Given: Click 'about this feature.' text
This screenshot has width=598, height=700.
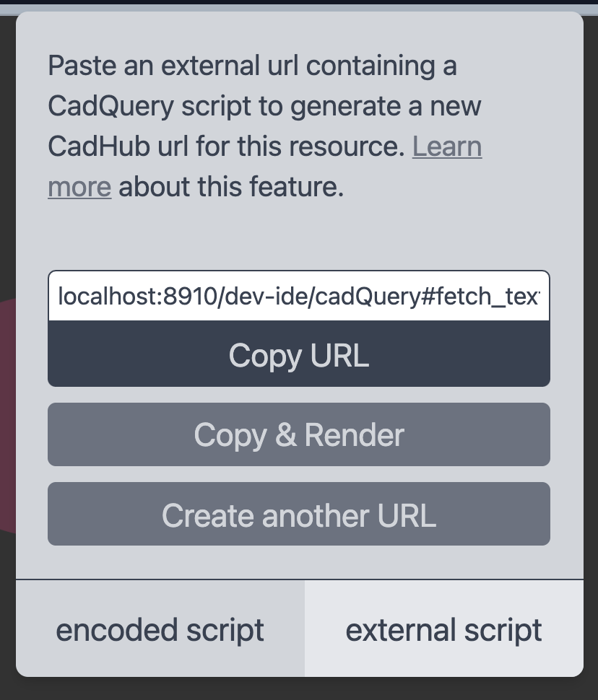Looking at the screenshot, I should click(x=231, y=188).
